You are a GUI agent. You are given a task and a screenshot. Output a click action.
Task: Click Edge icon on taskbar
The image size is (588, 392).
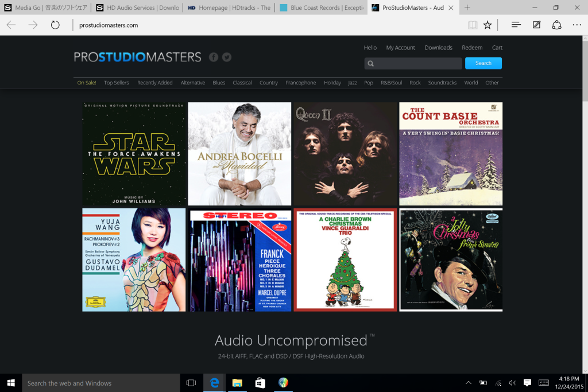(x=214, y=383)
